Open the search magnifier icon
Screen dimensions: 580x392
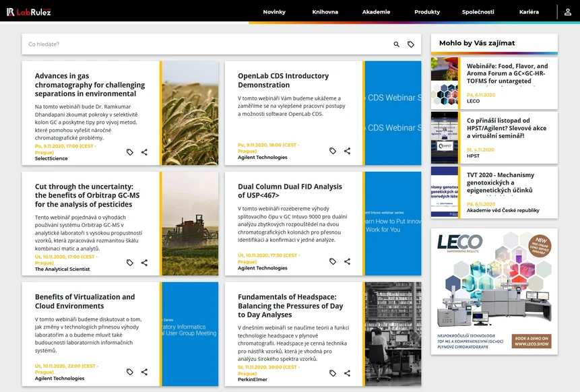(396, 43)
